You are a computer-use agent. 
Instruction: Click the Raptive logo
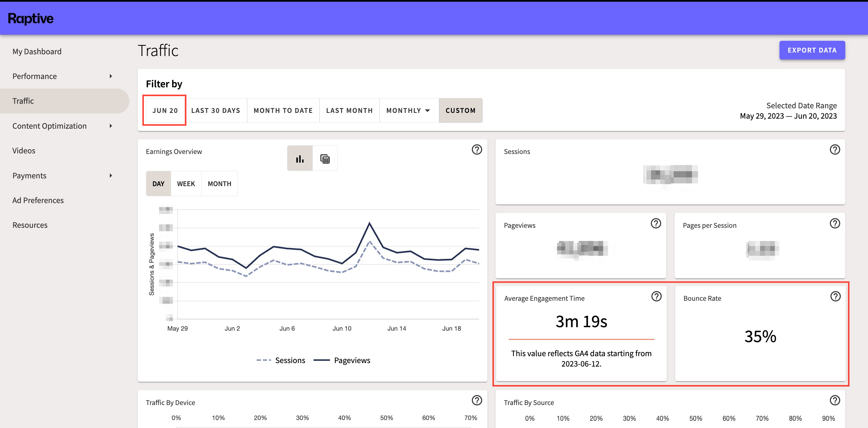pyautogui.click(x=30, y=18)
